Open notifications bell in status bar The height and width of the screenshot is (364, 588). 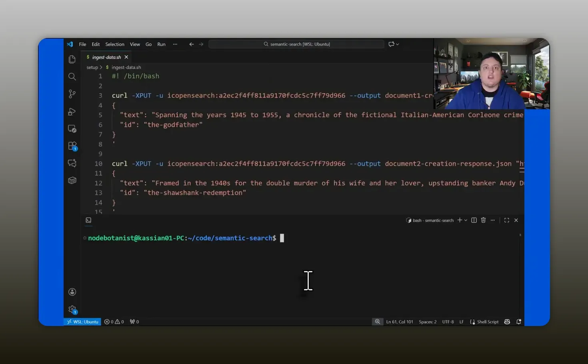pos(519,322)
